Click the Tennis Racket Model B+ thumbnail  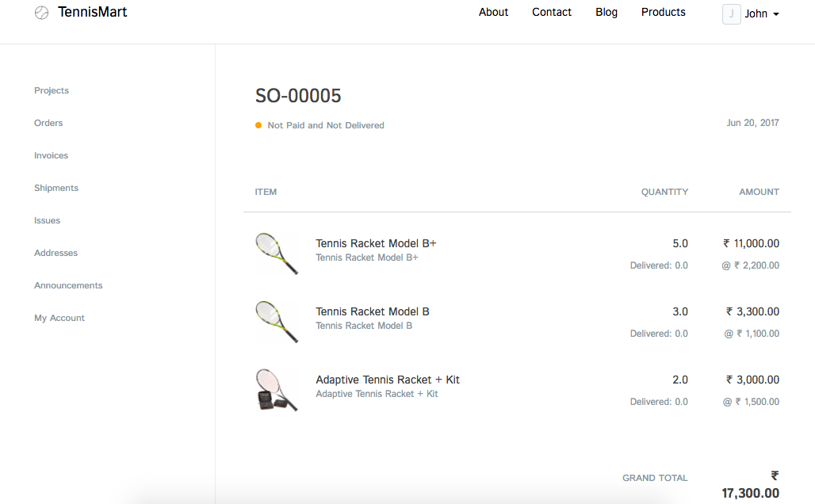(x=277, y=253)
